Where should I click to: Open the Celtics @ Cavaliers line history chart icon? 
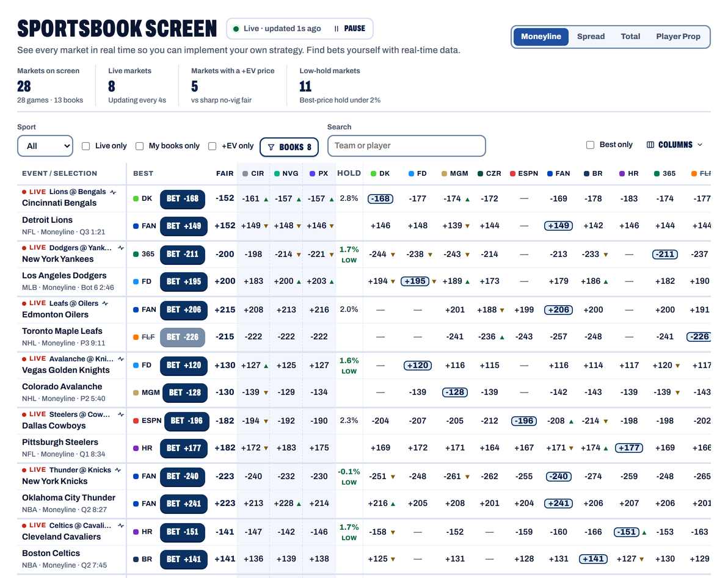tap(121, 526)
